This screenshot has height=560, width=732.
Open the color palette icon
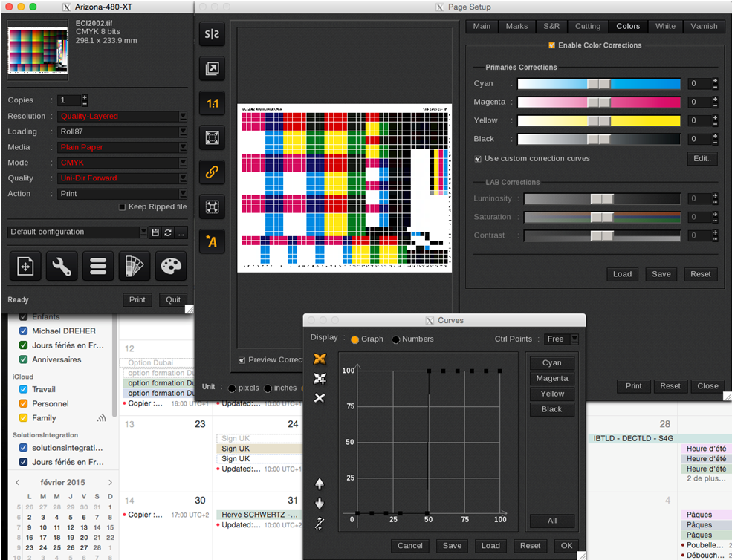(x=170, y=267)
